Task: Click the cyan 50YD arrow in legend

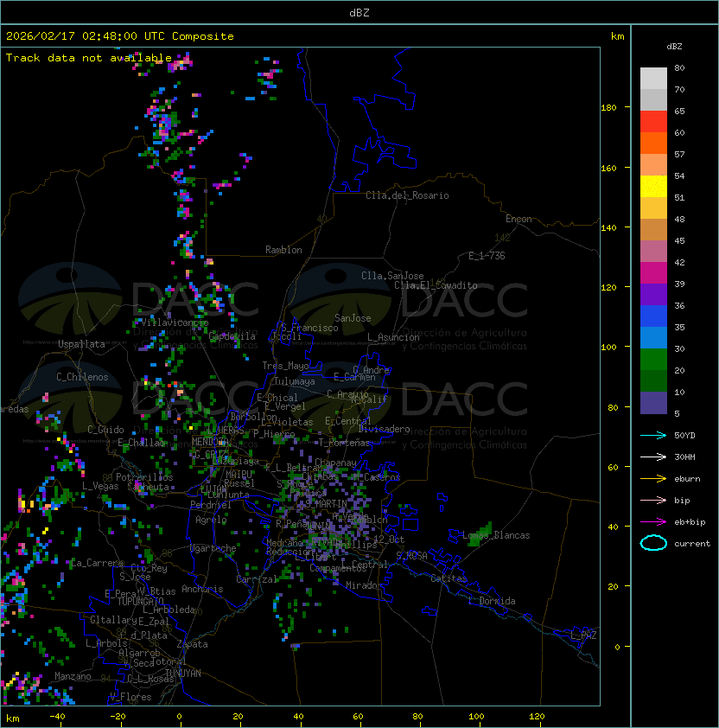Action: [x=653, y=435]
